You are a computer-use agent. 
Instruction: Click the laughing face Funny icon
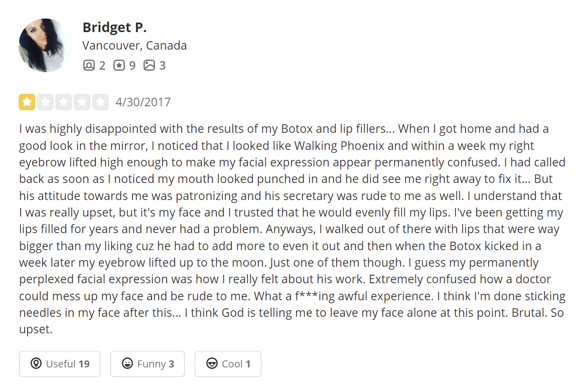(x=127, y=363)
